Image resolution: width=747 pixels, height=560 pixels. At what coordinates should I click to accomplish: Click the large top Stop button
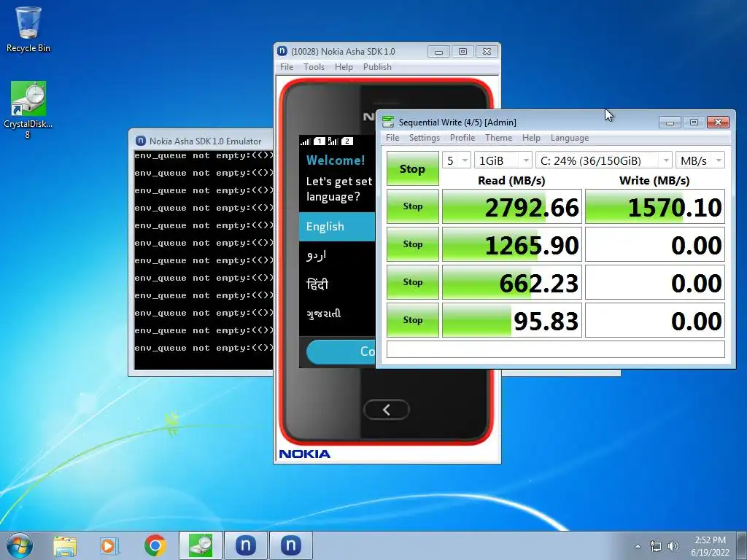pyautogui.click(x=413, y=168)
